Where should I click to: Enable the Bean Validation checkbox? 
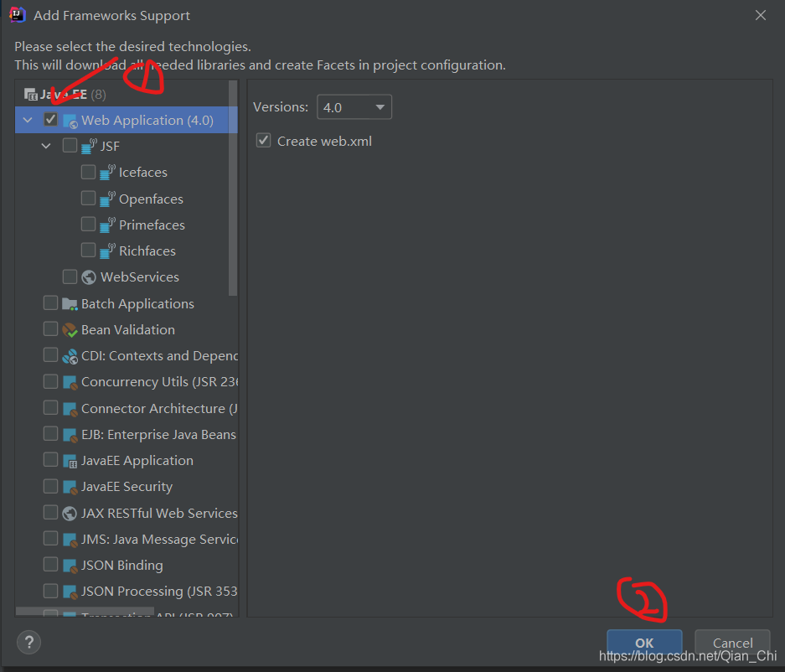pyautogui.click(x=50, y=328)
